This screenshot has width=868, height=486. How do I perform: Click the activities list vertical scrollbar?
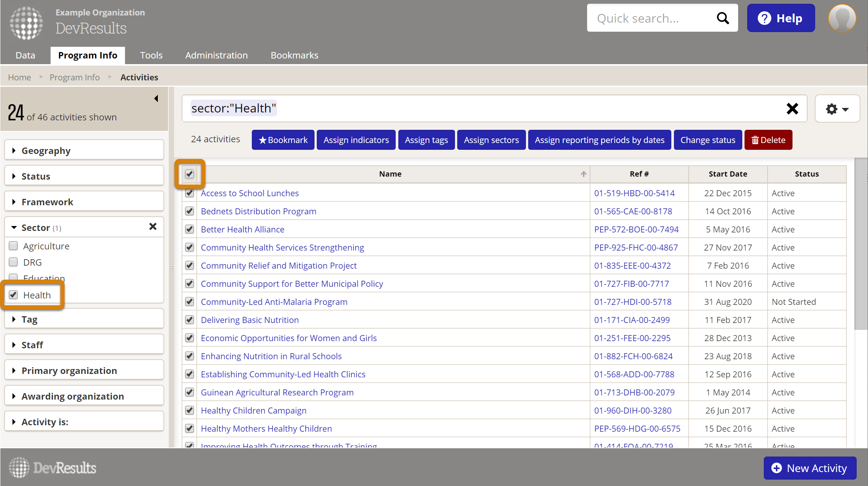coord(860,243)
